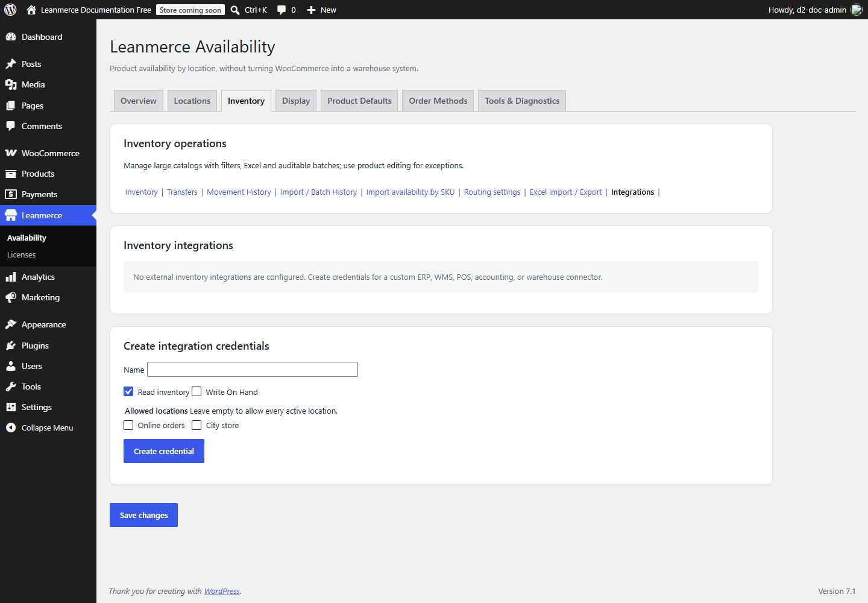Open Tools & Diagnostics tab
Viewport: 868px width, 603px height.
click(522, 101)
